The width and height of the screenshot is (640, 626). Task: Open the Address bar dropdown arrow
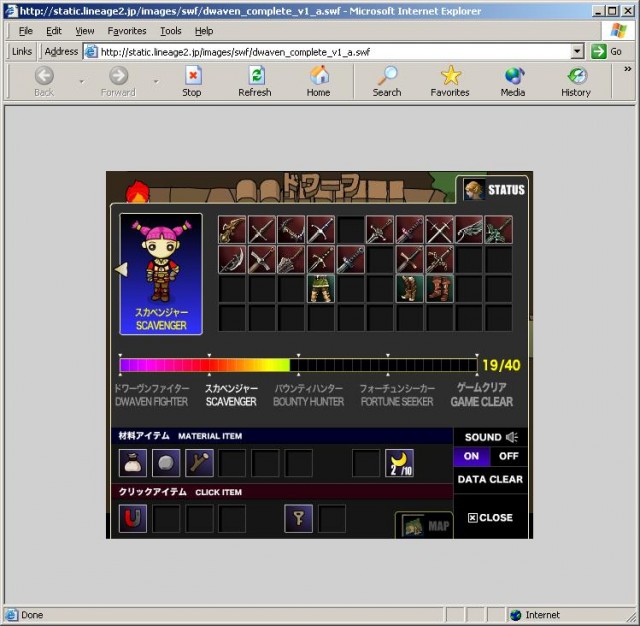[x=577, y=52]
